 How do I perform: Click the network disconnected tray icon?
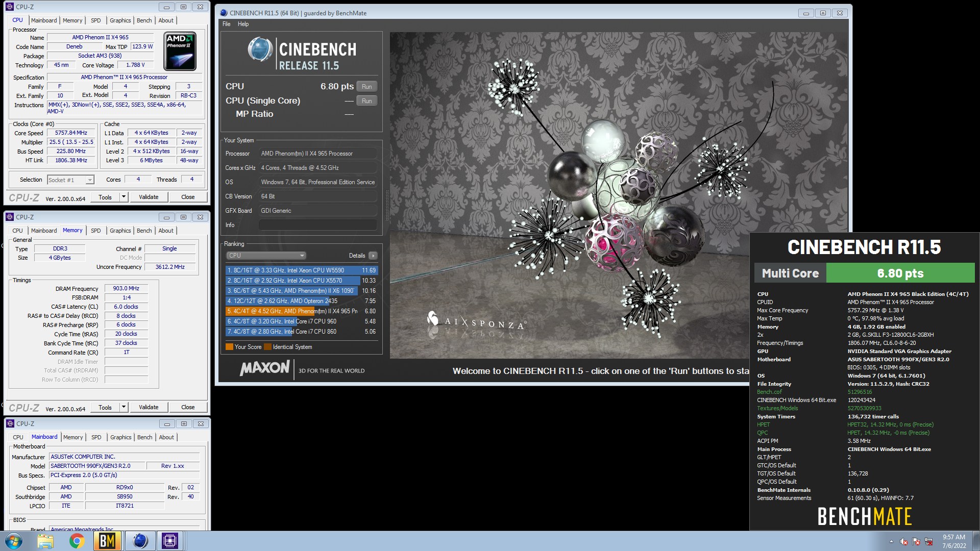pos(928,541)
